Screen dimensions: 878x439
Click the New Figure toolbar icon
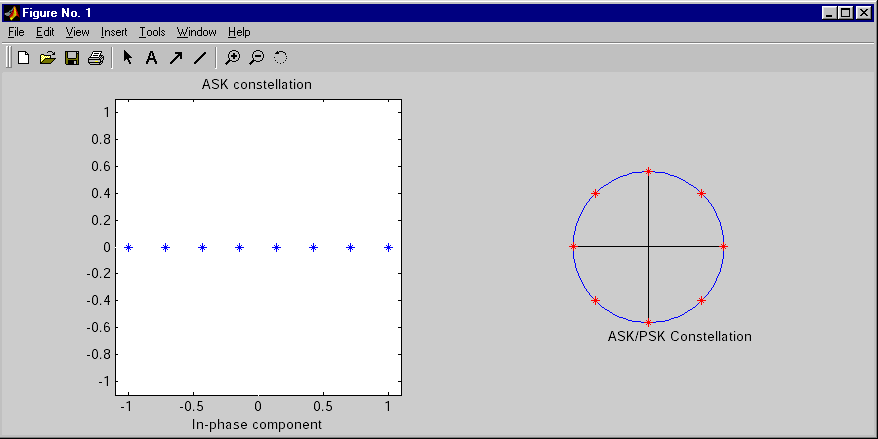[23, 57]
